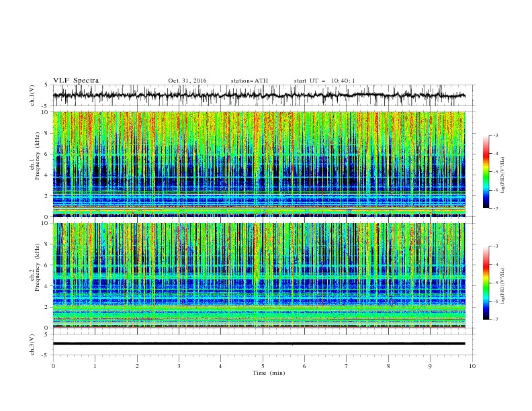Click the "station=ATH" header label
Screen dimensions: 532x411
tap(249, 81)
